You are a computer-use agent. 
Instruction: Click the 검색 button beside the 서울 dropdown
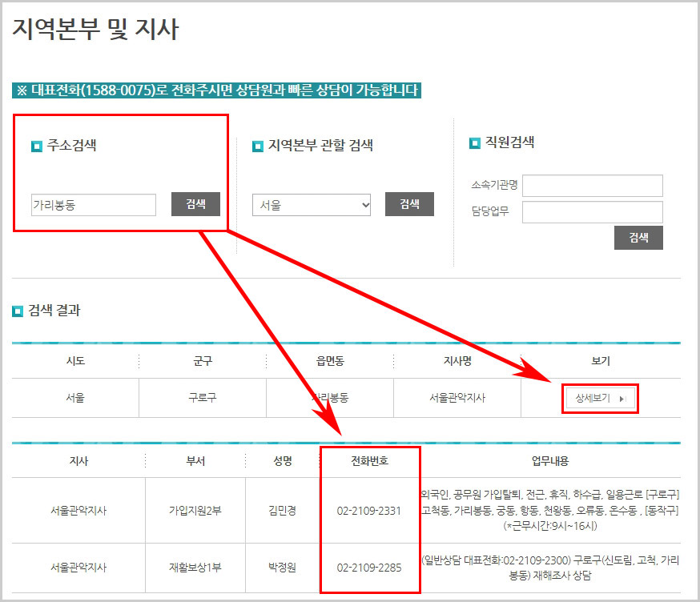pyautogui.click(x=409, y=204)
